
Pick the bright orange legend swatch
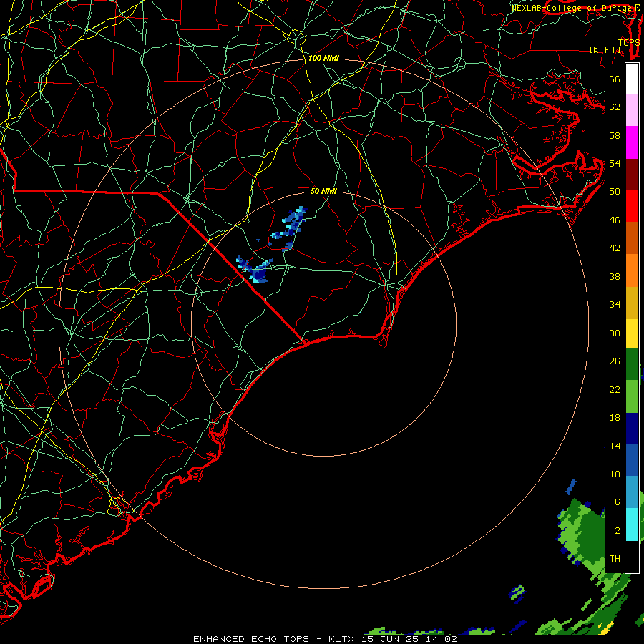coord(632,270)
